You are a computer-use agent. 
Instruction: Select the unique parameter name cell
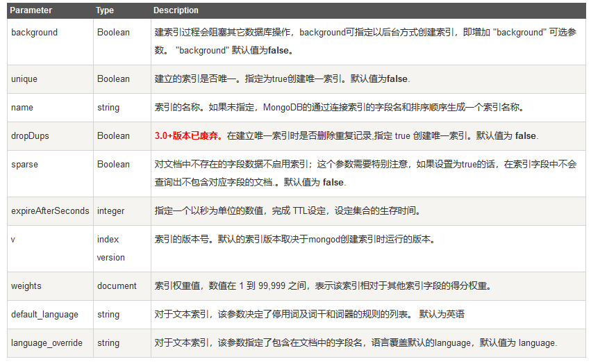pyautogui.click(x=24, y=79)
